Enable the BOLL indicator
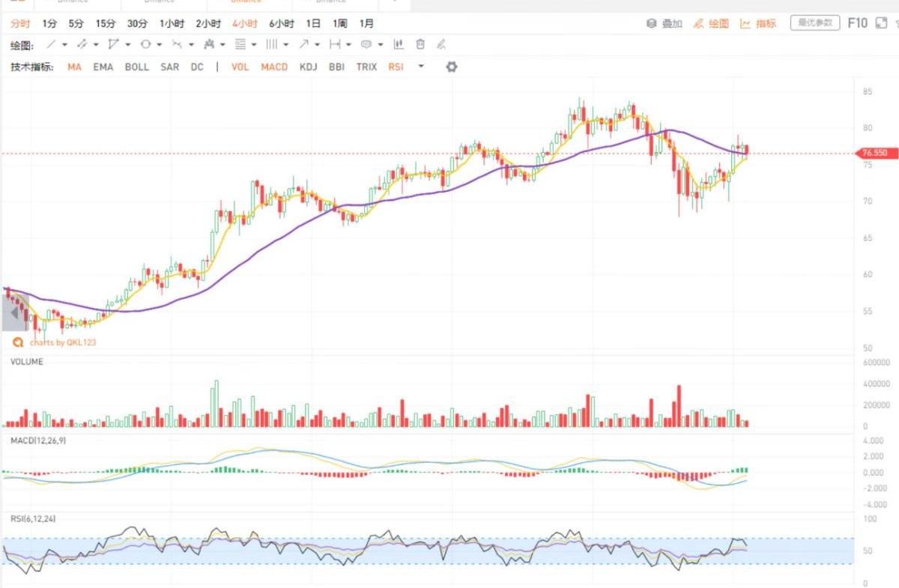This screenshot has height=588, width=899. pyautogui.click(x=136, y=67)
